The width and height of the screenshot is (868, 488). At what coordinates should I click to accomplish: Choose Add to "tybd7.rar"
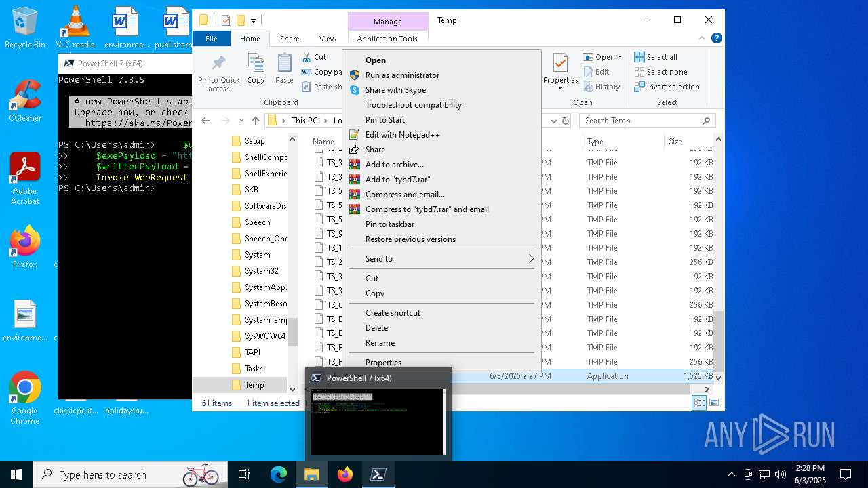442,179
